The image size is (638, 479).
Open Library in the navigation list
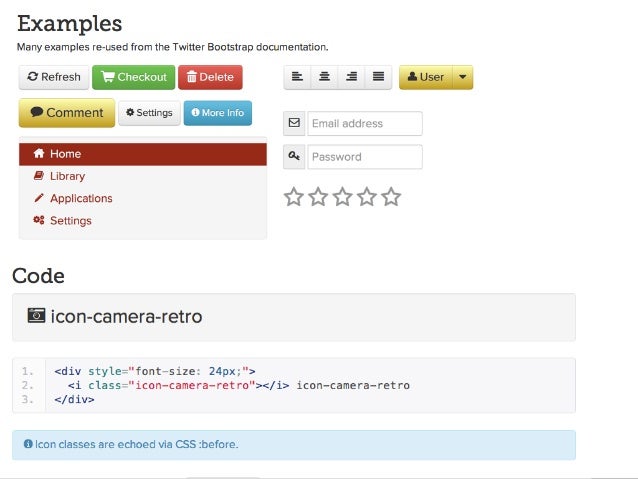click(143, 176)
